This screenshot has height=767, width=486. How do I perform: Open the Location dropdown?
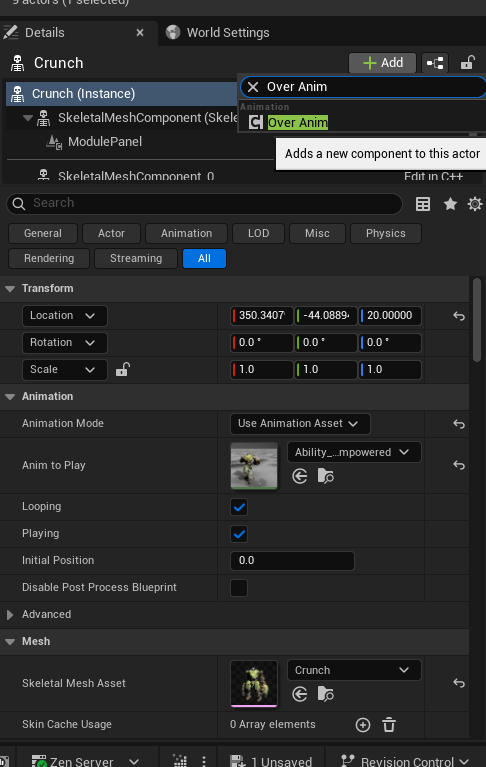[x=65, y=316]
